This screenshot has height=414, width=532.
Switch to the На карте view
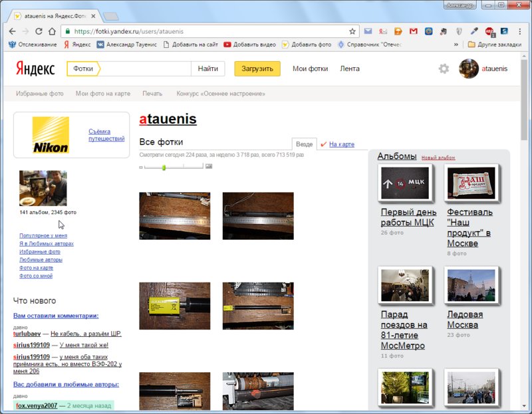coord(342,144)
